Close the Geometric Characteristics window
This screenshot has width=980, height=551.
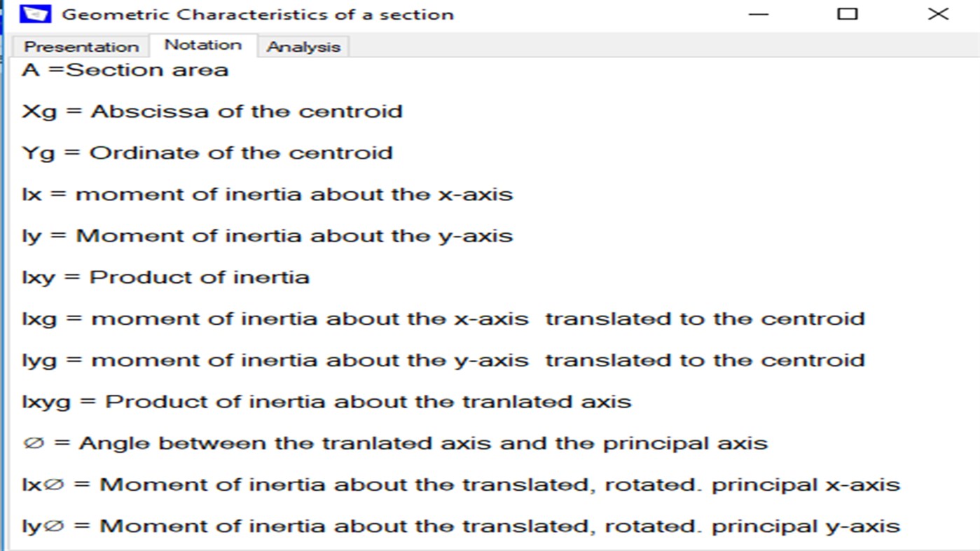pos(937,14)
